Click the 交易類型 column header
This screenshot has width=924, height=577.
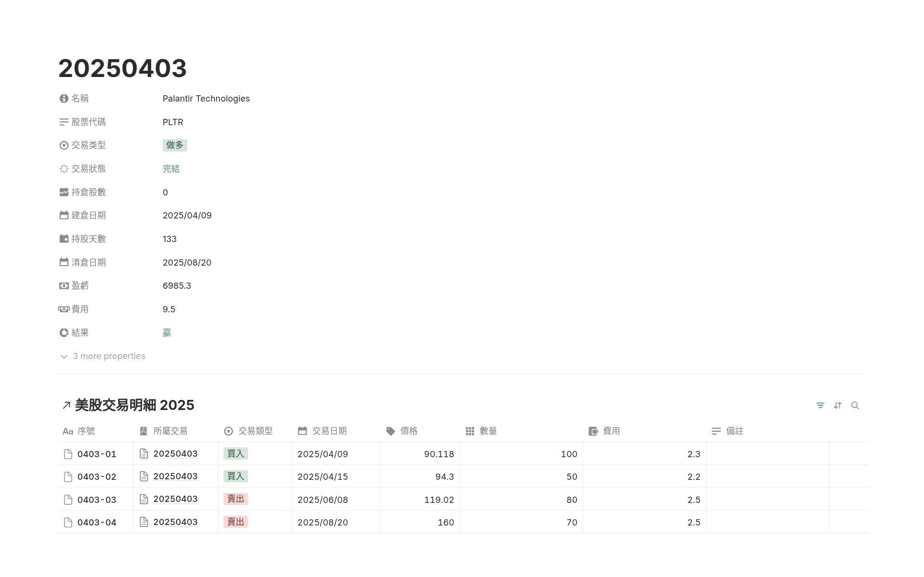click(255, 432)
